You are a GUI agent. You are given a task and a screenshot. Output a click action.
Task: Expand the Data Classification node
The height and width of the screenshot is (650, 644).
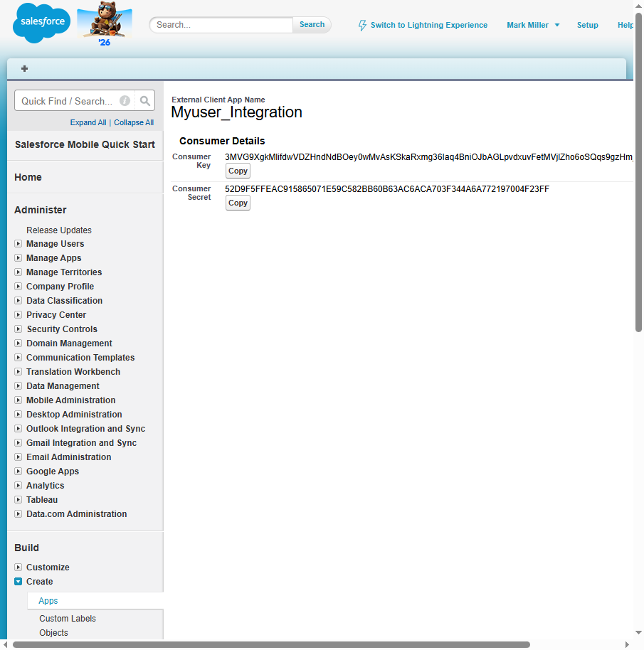19,301
